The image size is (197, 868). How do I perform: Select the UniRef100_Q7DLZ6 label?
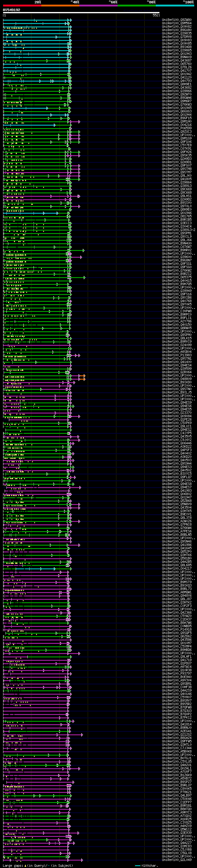[177, 67]
